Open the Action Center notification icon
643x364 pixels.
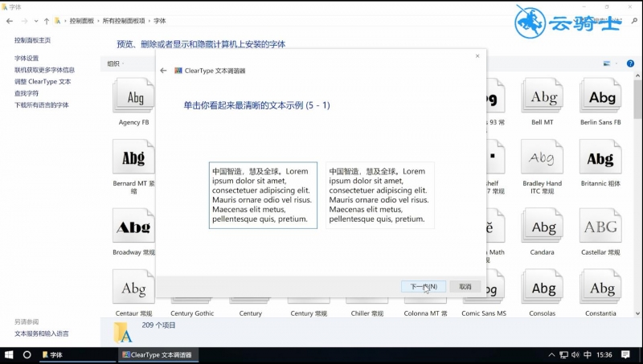pos(625,355)
